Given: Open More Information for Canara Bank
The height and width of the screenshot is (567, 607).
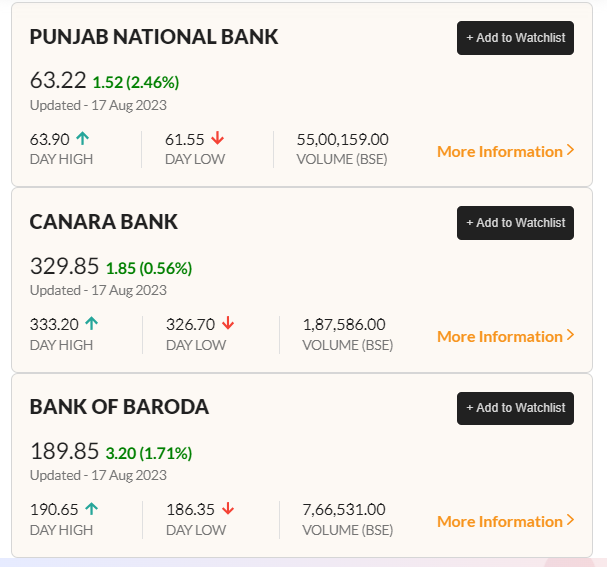Looking at the screenshot, I should click(505, 337).
